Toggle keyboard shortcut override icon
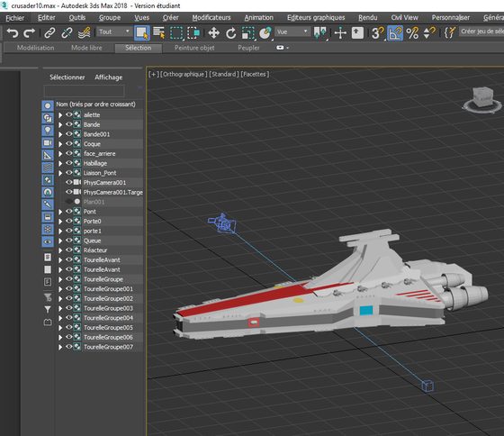The image size is (504, 436). click(x=357, y=32)
